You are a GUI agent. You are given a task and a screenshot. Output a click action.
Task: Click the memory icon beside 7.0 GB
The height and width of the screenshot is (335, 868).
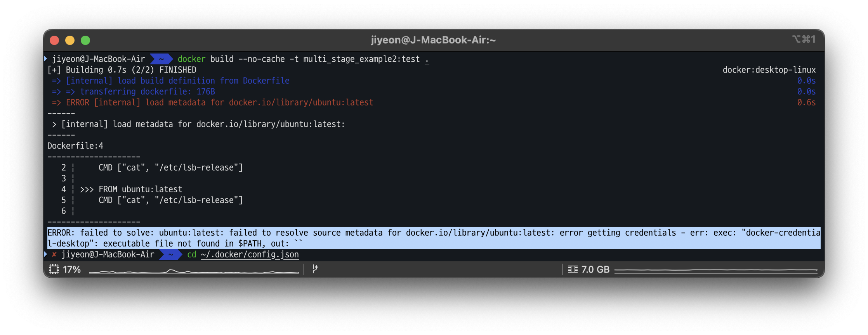(x=573, y=269)
